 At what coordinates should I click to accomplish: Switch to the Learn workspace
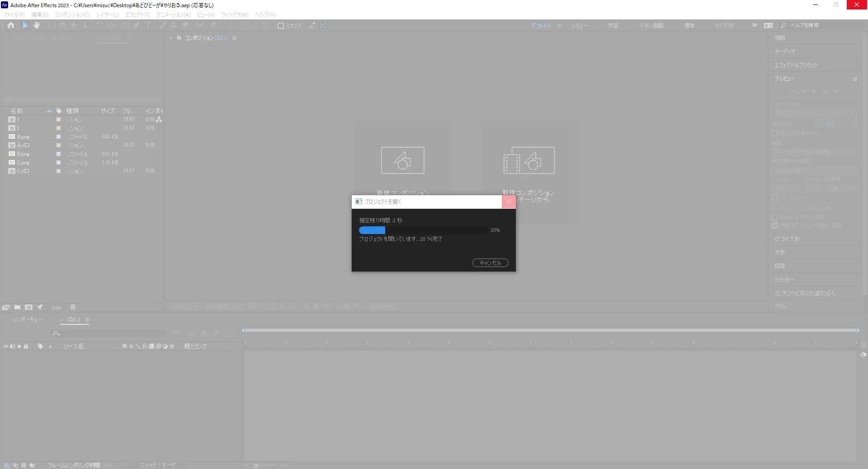613,26
